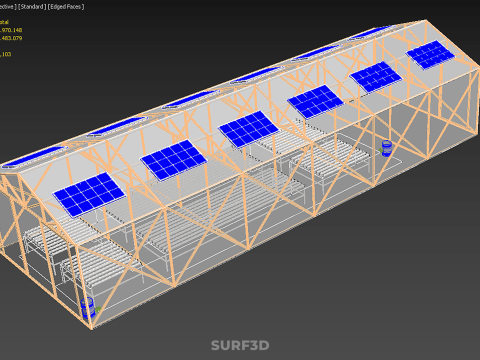
Task: Select the blue barrel inside the far end
Action: point(387,148)
